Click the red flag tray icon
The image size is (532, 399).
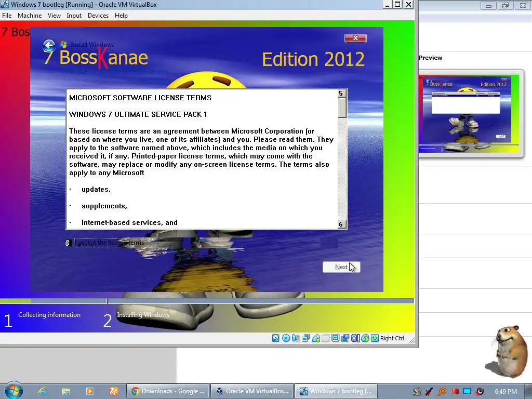click(x=455, y=392)
